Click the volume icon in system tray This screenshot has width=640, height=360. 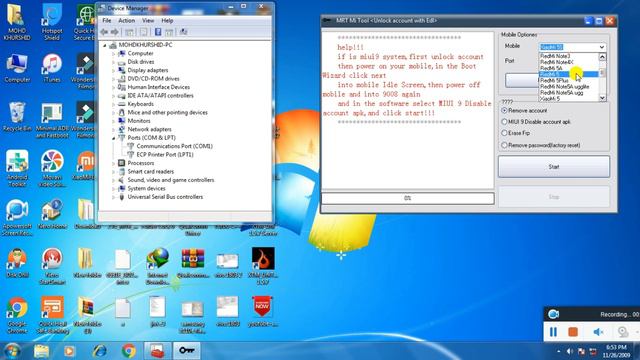570,351
